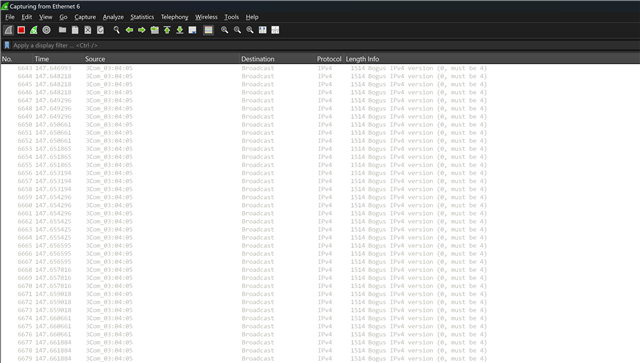Select packet number 6643
This screenshot has height=363, width=640.
pos(24,68)
